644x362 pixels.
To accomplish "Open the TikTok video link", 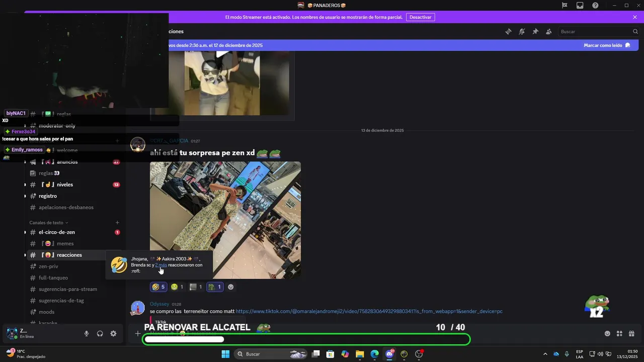I will point(369,311).
